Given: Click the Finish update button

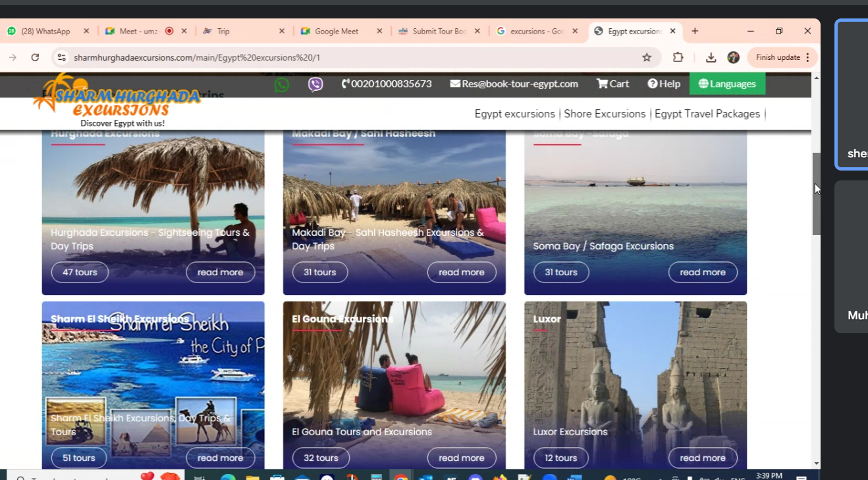Looking at the screenshot, I should click(x=782, y=57).
